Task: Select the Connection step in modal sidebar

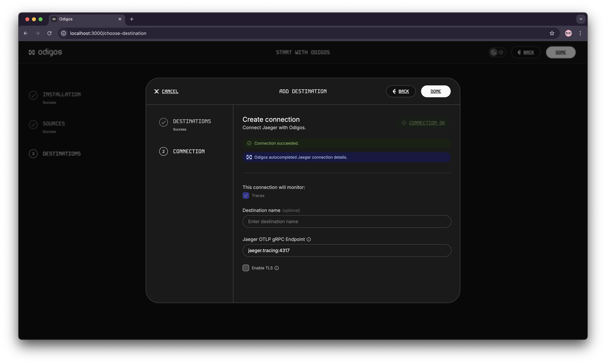Action: [x=182, y=151]
